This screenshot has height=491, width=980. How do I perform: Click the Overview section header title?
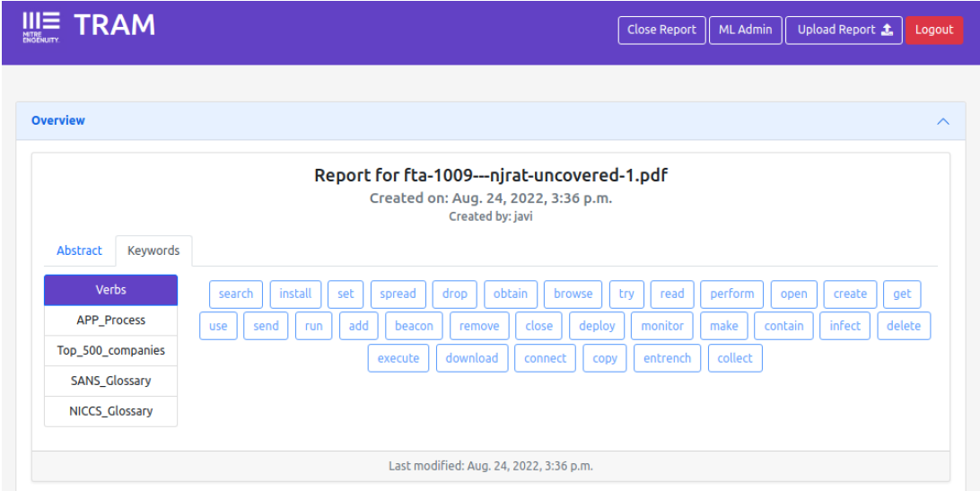click(58, 120)
